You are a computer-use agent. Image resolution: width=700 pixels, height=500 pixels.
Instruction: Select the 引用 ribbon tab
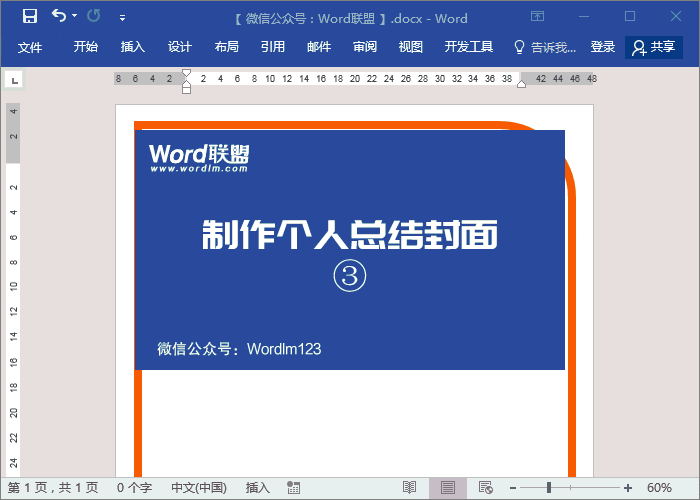pyautogui.click(x=273, y=46)
